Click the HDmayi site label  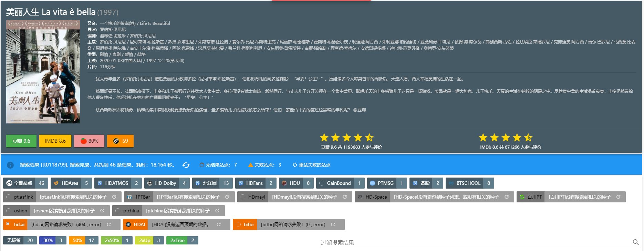coord(252,197)
